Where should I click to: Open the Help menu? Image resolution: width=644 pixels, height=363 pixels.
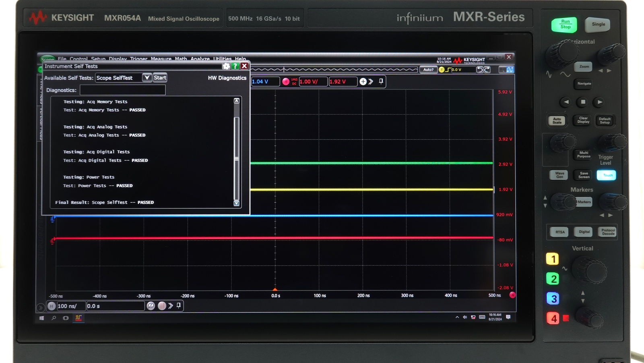point(240,59)
